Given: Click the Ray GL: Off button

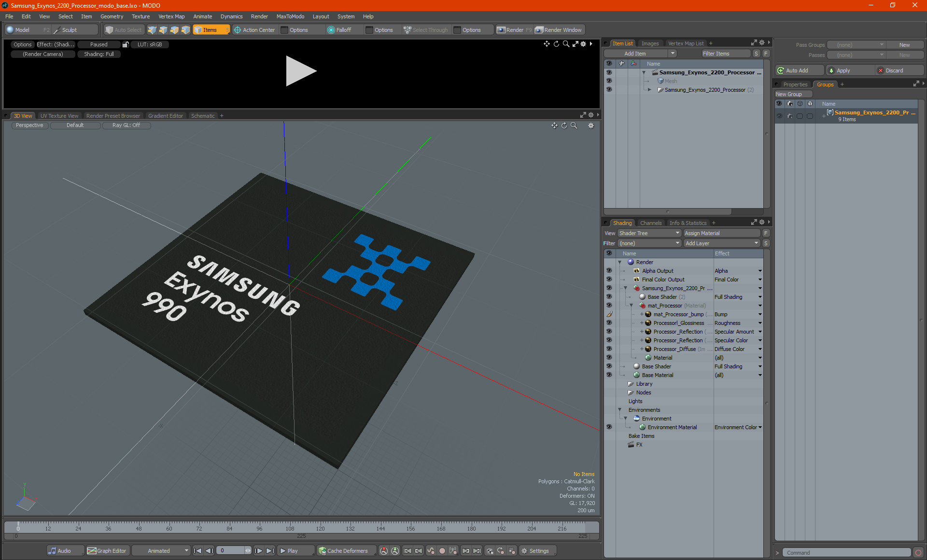Looking at the screenshot, I should (126, 126).
